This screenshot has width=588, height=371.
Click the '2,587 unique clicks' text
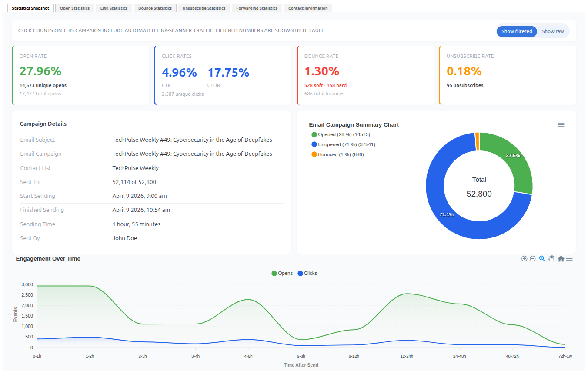183,94
